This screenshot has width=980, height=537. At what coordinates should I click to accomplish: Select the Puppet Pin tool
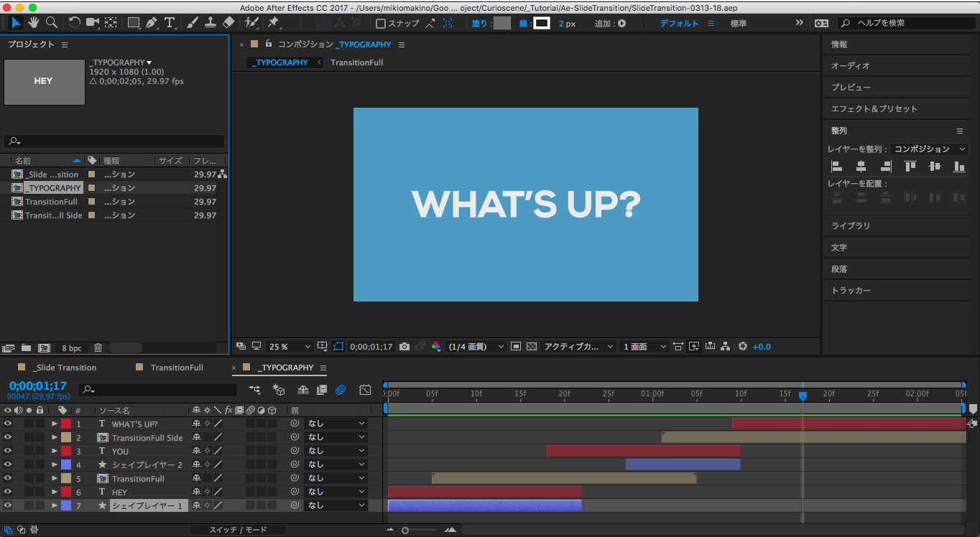point(274,23)
